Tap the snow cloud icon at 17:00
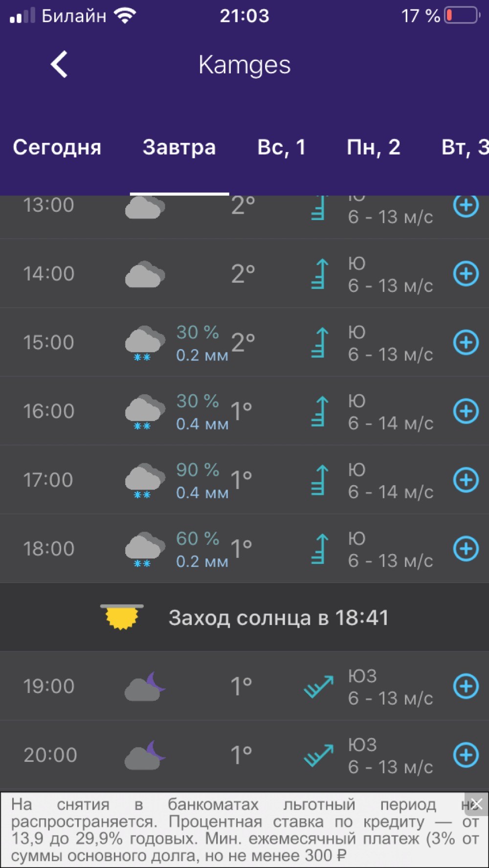 tap(145, 480)
